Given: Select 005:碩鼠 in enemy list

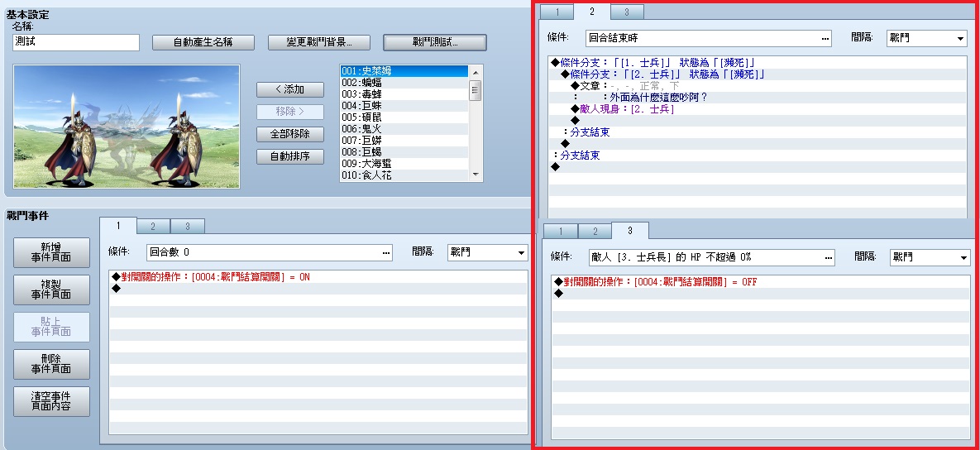Looking at the screenshot, I should (404, 117).
